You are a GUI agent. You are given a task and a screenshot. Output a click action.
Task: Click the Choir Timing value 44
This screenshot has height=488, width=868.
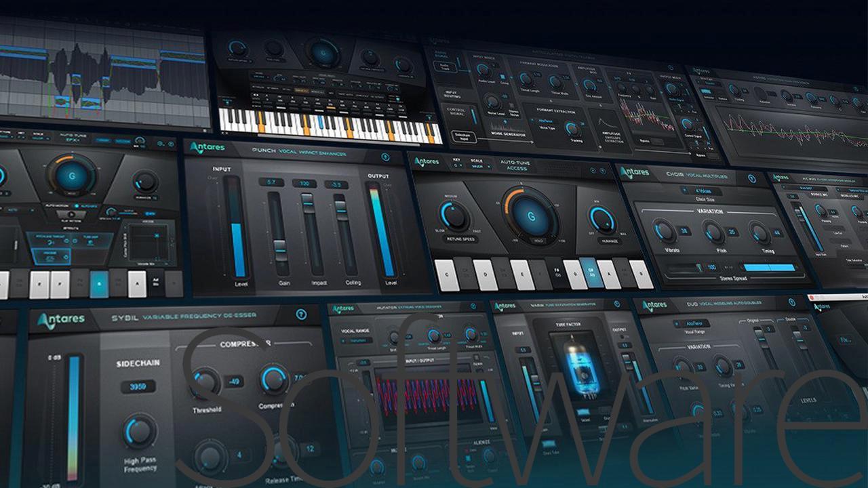click(x=776, y=233)
